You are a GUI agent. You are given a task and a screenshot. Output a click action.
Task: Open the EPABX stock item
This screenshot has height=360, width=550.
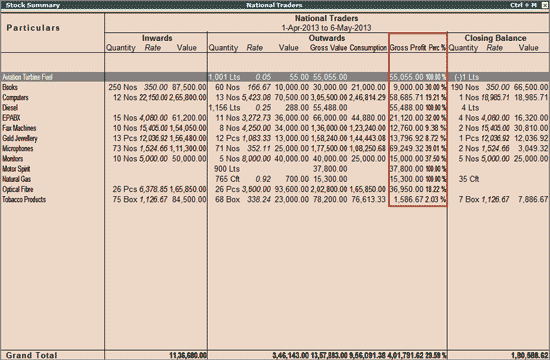click(11, 118)
